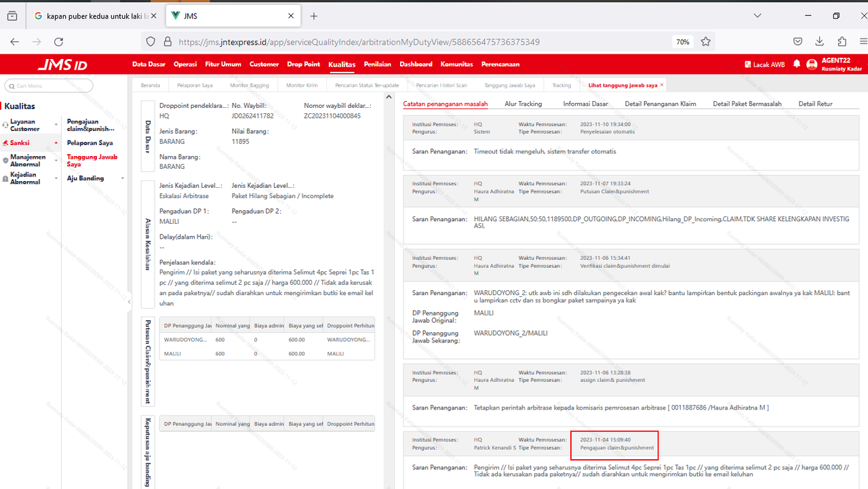Viewport: 868px width, 489px height.
Task: Open the browser downloads icon
Action: 820,41
